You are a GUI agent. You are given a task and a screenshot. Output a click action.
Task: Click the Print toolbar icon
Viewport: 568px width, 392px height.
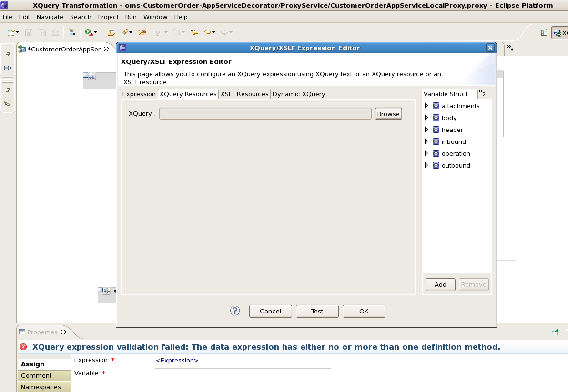coord(55,32)
